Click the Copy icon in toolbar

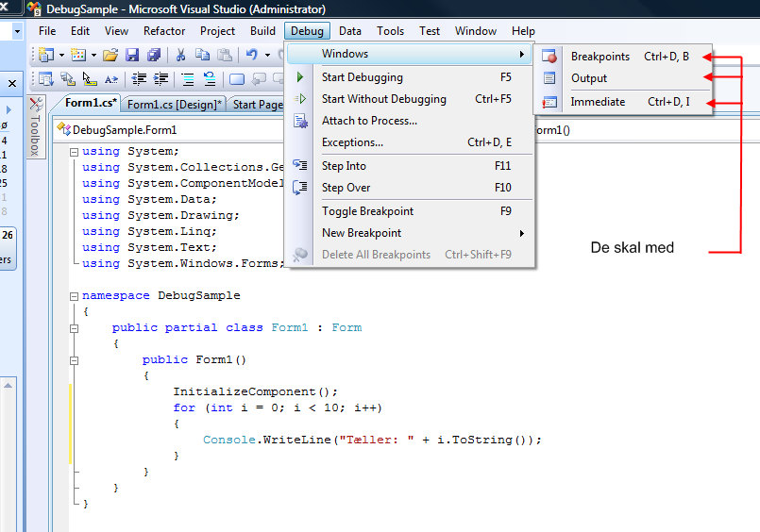(202, 55)
